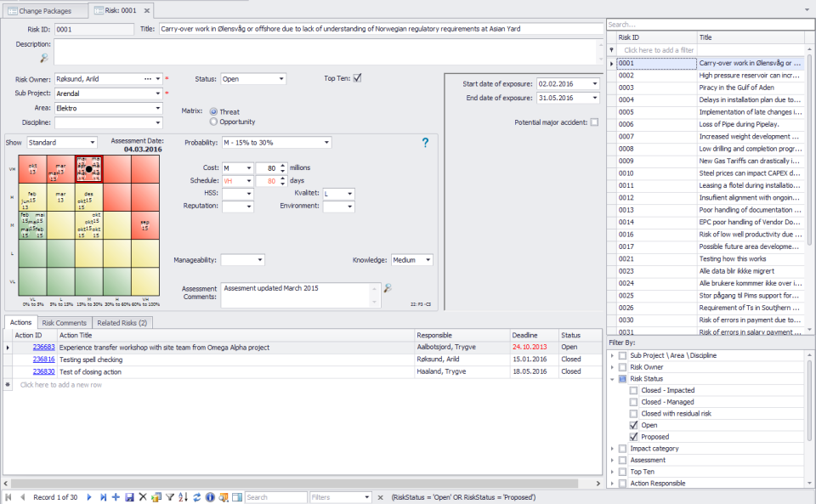Click the blue info icon in bottom toolbar
Screen dimensions: 816x504
point(209,497)
